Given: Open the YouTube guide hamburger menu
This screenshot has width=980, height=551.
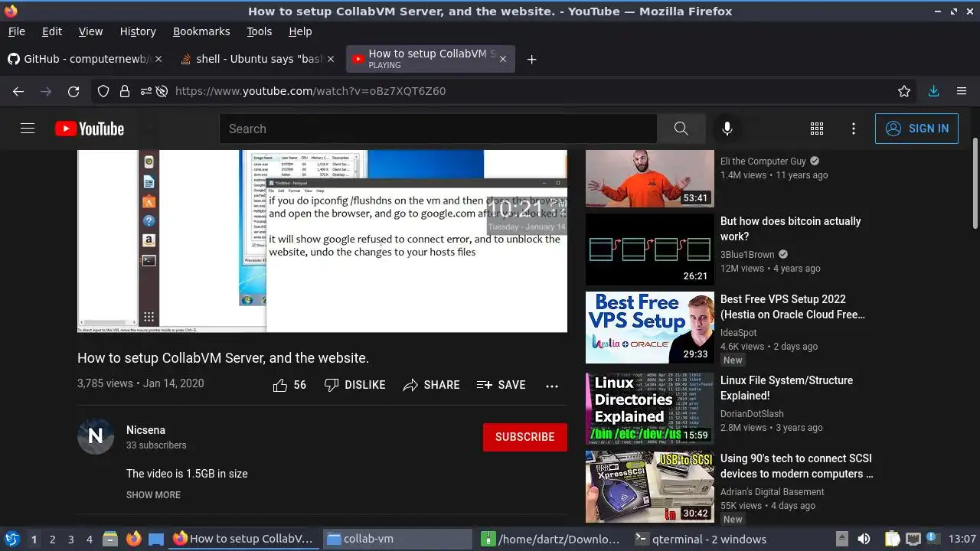Looking at the screenshot, I should tap(28, 129).
